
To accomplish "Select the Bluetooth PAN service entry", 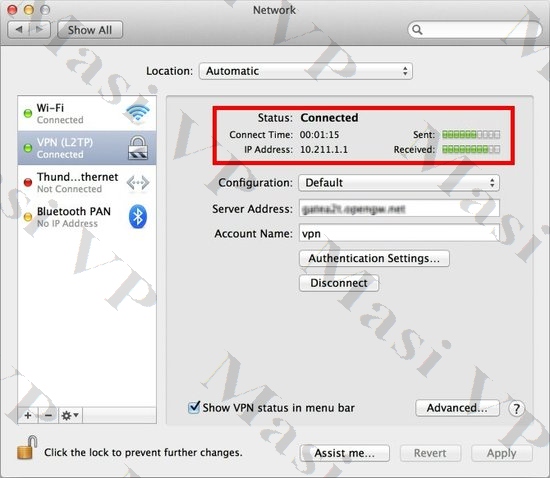I will pos(87,217).
